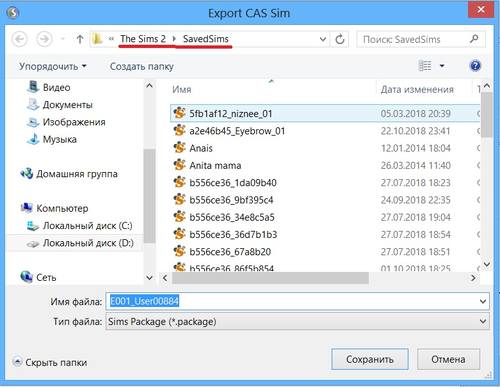Click the Back navigation arrow
500x387 pixels.
tap(20, 39)
